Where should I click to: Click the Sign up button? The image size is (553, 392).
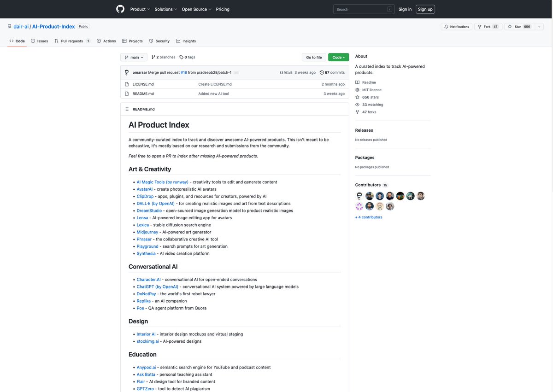point(425,9)
